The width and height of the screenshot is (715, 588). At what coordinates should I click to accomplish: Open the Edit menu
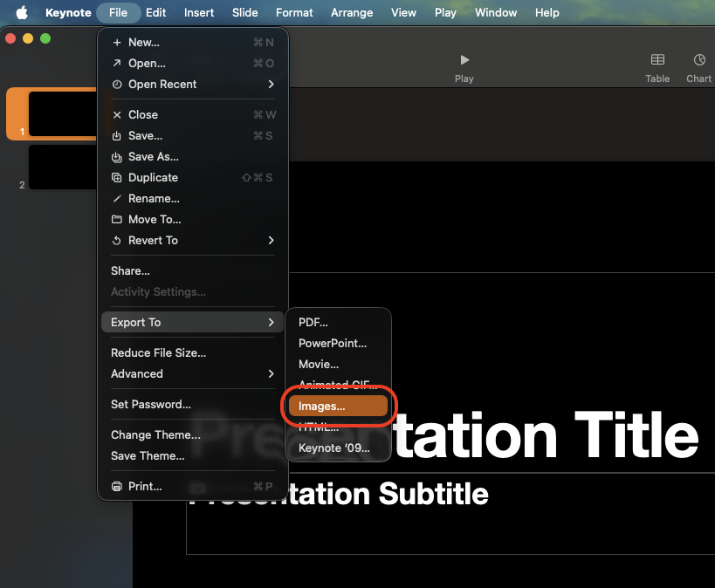pyautogui.click(x=155, y=13)
